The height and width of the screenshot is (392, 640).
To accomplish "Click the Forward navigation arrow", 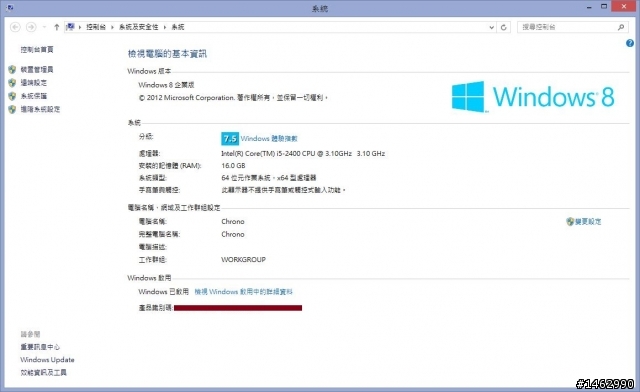I will [31, 27].
